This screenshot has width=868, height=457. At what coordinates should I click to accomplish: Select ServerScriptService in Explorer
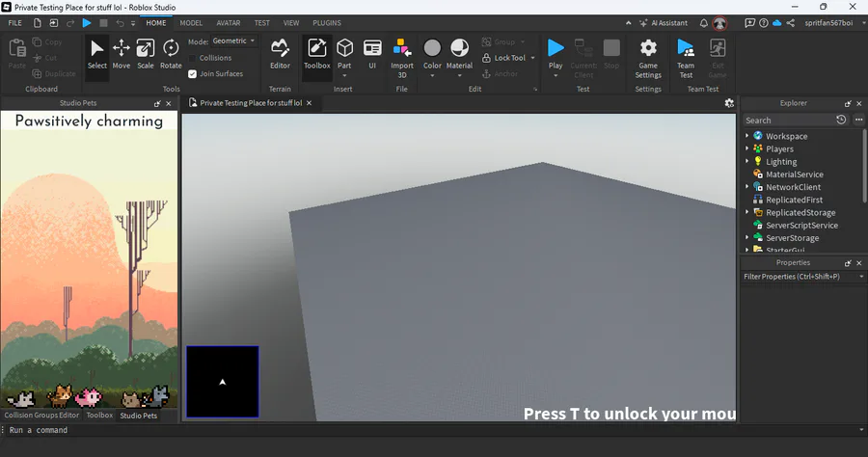[801, 225]
